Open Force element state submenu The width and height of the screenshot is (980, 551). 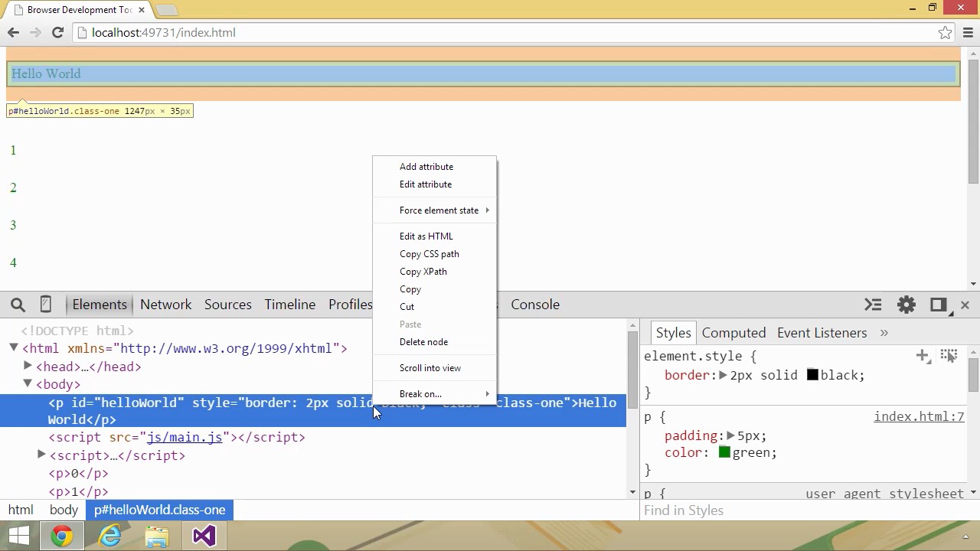[x=435, y=210]
